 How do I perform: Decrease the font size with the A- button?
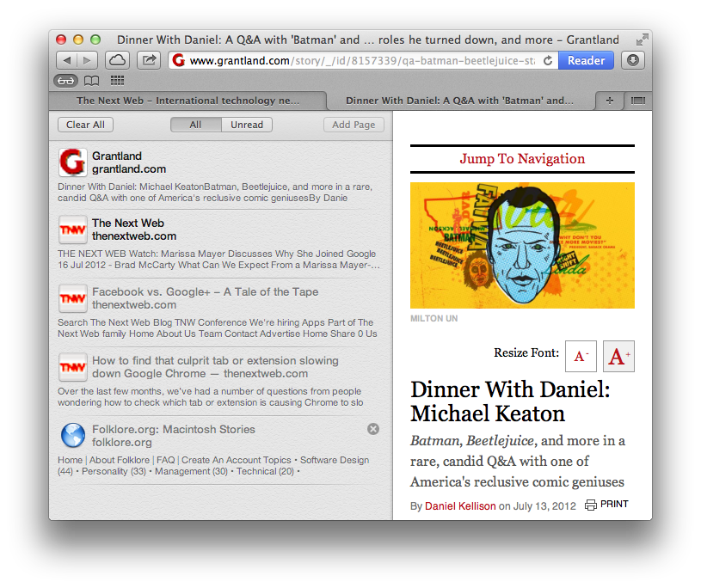click(581, 356)
